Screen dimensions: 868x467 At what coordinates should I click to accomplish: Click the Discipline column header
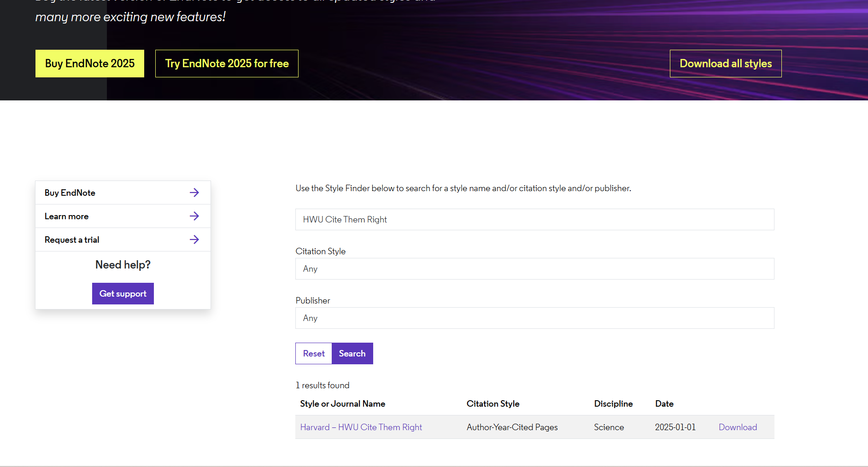(x=613, y=404)
